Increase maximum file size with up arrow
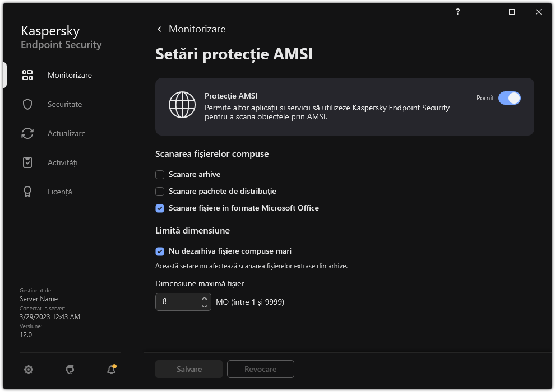This screenshot has height=392, width=555. 204,298
